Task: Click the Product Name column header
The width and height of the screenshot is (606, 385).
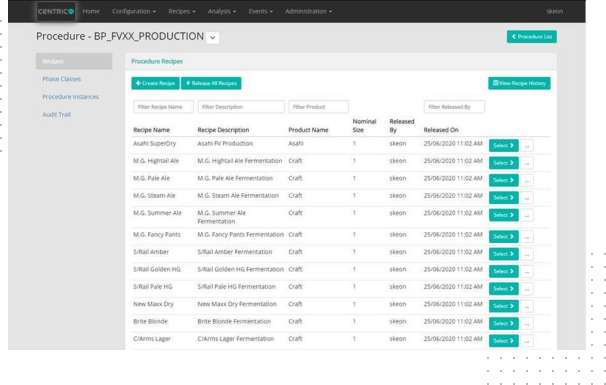Action: 308,130
